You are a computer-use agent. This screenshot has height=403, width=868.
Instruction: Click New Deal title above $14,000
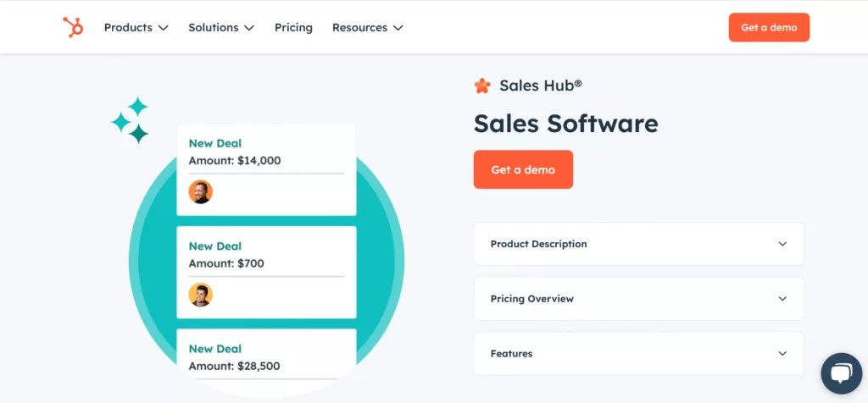(215, 143)
